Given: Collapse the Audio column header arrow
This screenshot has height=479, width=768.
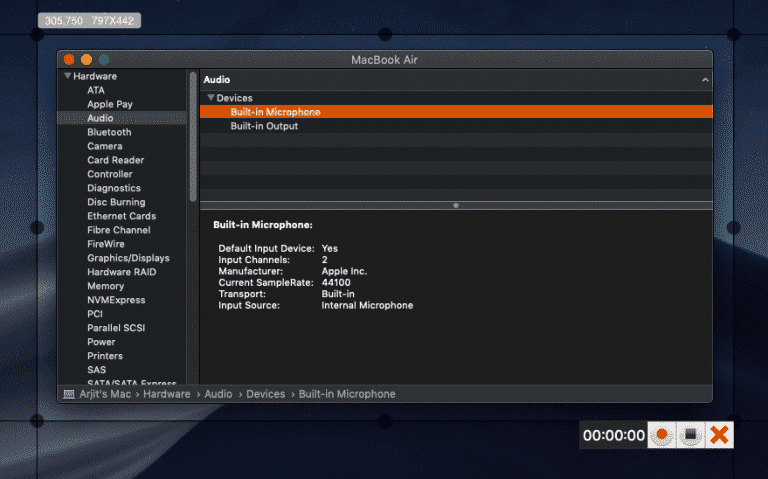Looking at the screenshot, I should 705,80.
